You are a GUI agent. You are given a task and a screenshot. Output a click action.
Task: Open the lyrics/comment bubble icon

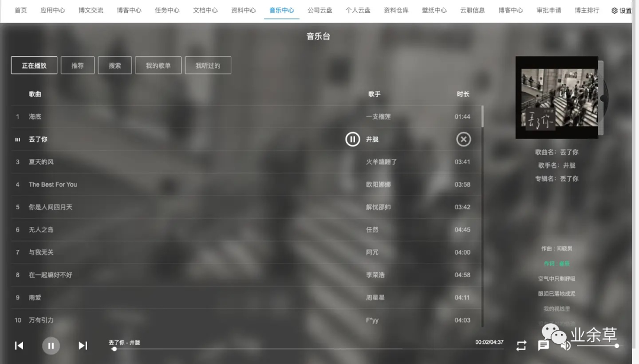coord(543,346)
